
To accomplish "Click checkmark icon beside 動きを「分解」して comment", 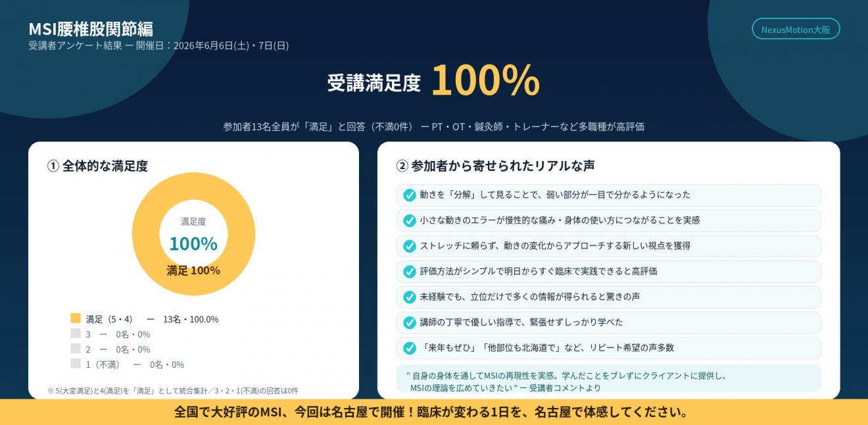I will coord(410,195).
